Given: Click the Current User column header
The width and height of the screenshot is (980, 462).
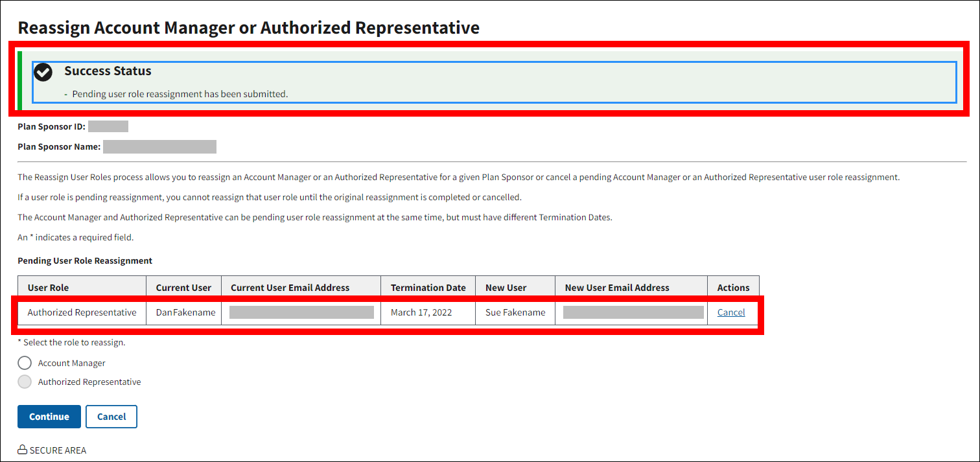Looking at the screenshot, I should click(x=183, y=288).
